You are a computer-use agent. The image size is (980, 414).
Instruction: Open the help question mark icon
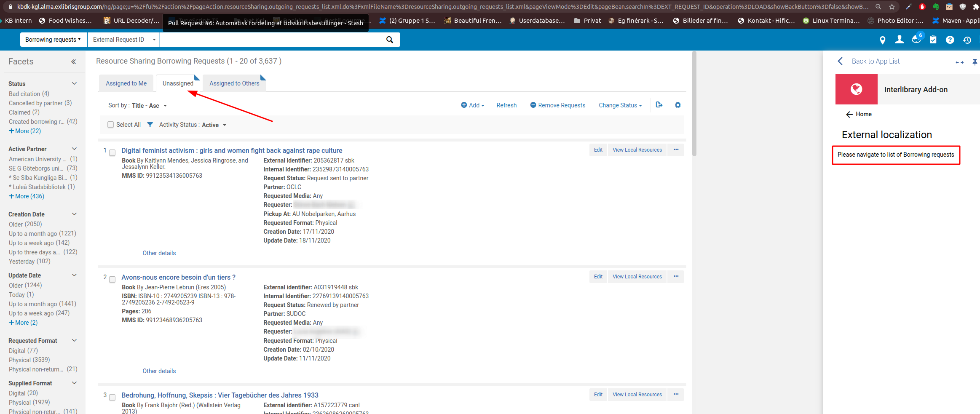pos(950,40)
